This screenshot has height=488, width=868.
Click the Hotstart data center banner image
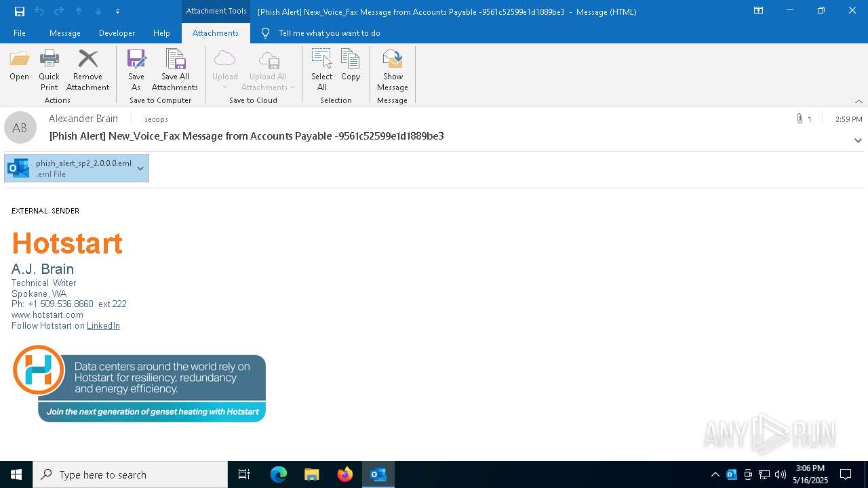coord(139,384)
